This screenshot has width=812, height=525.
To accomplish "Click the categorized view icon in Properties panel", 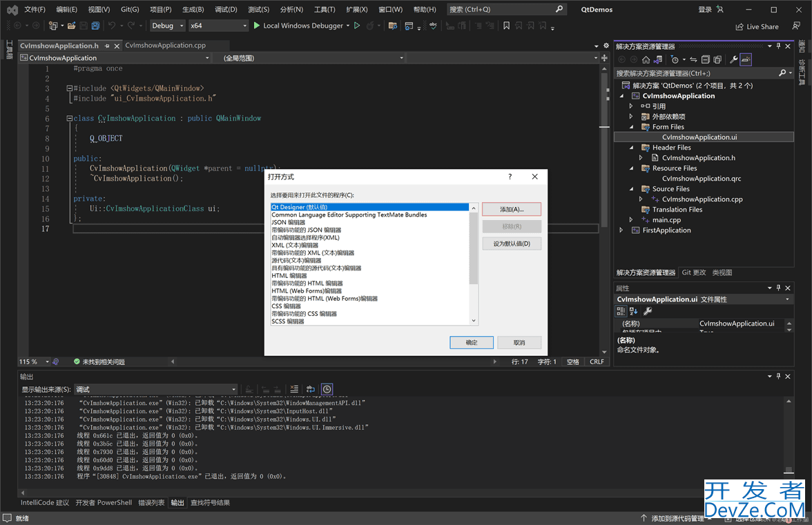I will pos(620,311).
